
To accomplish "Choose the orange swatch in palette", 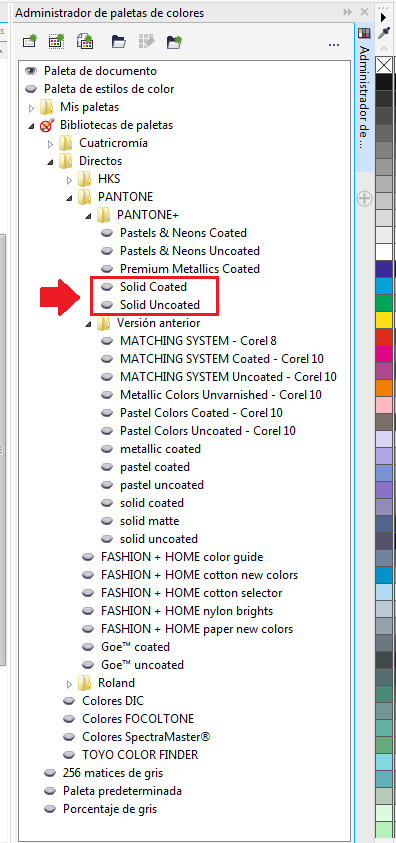I will pyautogui.click(x=384, y=387).
